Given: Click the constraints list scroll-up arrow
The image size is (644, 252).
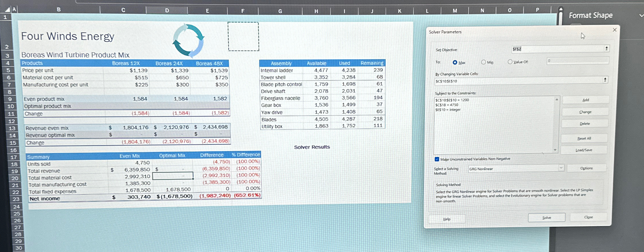Looking at the screenshot, I should (557, 99).
